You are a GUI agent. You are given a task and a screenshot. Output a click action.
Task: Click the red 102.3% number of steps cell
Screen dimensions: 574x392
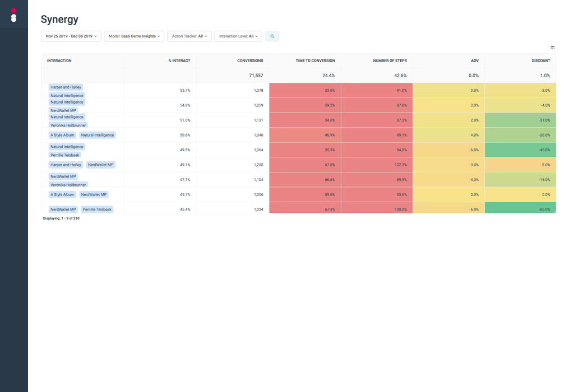tap(377, 165)
